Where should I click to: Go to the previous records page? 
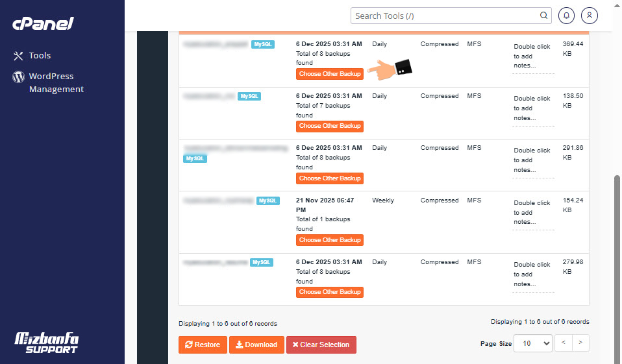(564, 343)
